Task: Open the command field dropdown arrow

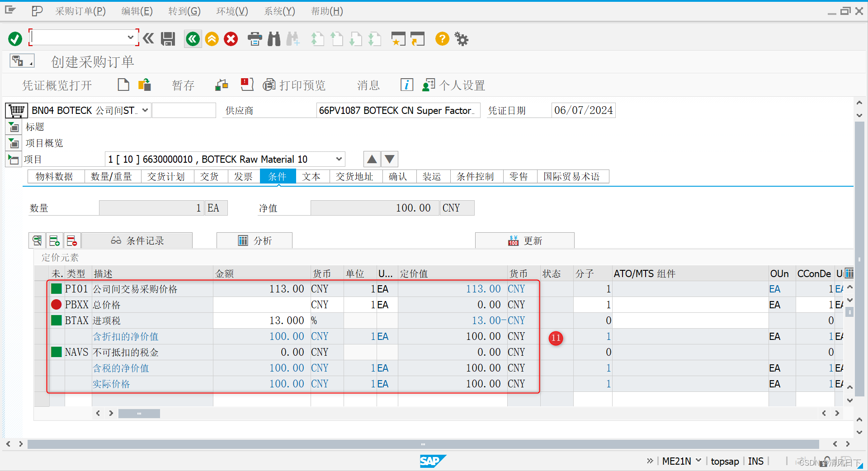Action: click(130, 38)
